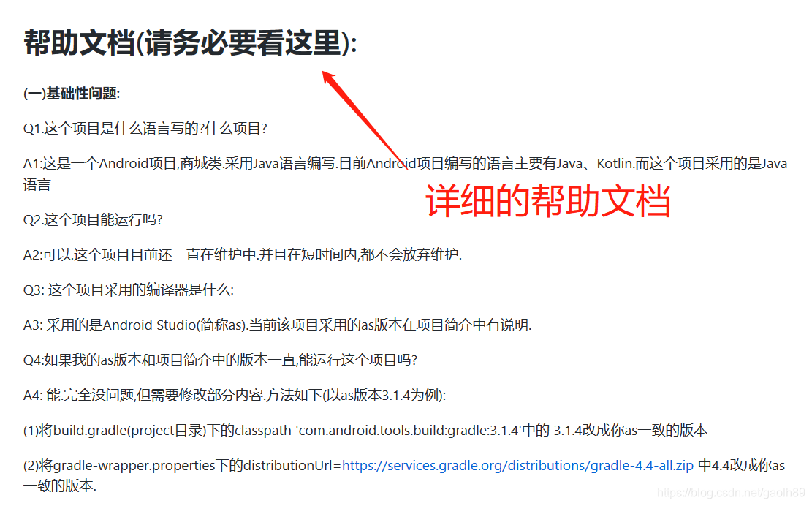Click the red 详细的帮助文档 annotation text
812x506 pixels.
tap(548, 200)
